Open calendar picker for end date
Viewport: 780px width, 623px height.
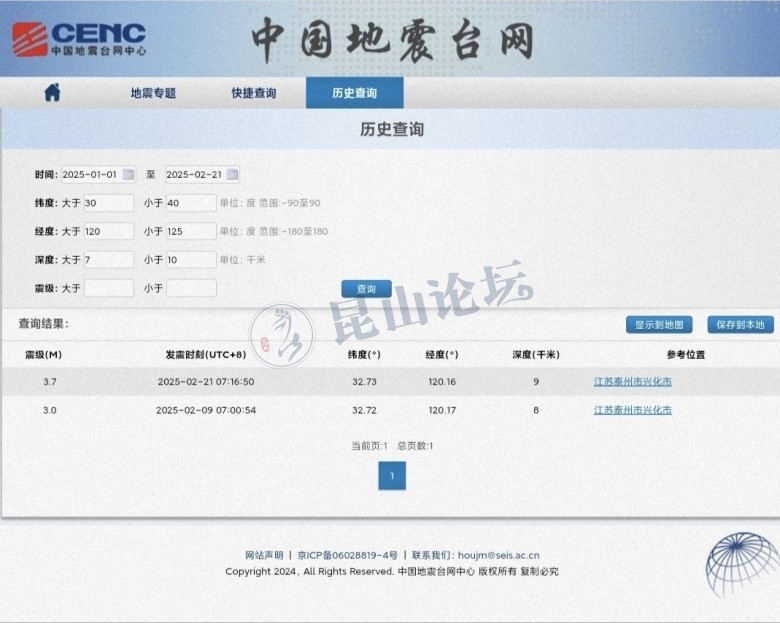point(232,174)
